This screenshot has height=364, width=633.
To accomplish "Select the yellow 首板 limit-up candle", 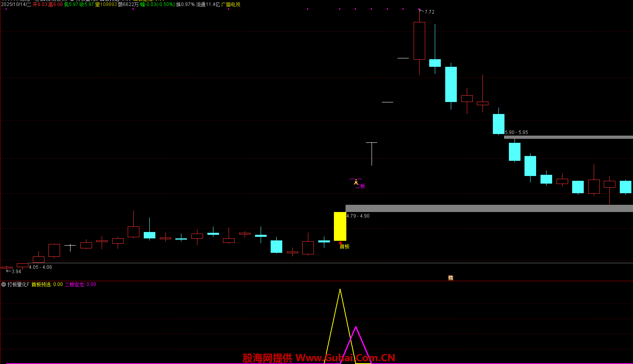I will (x=340, y=226).
